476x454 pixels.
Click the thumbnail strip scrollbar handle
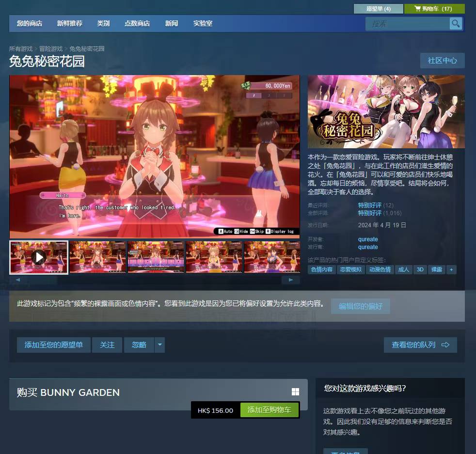coord(43,280)
